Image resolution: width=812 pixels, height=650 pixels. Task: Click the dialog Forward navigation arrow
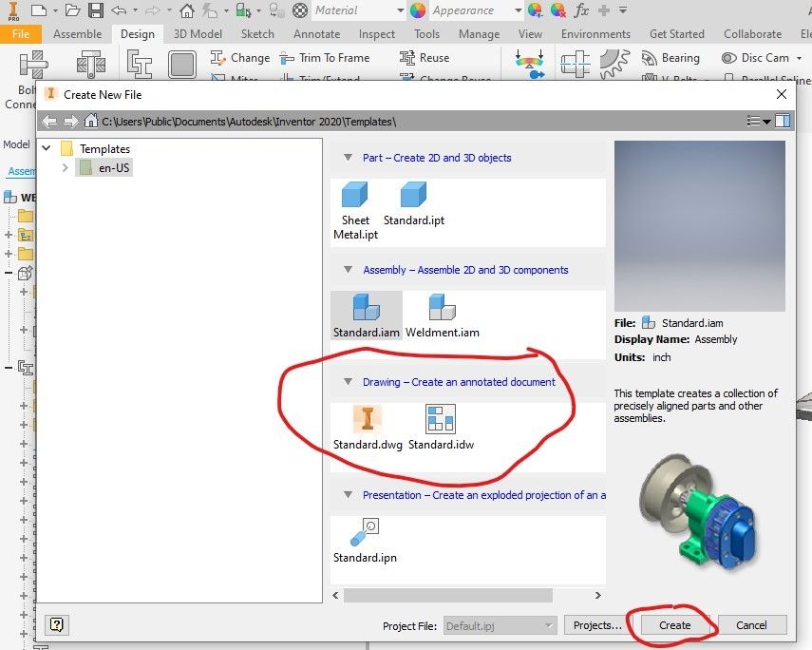70,122
